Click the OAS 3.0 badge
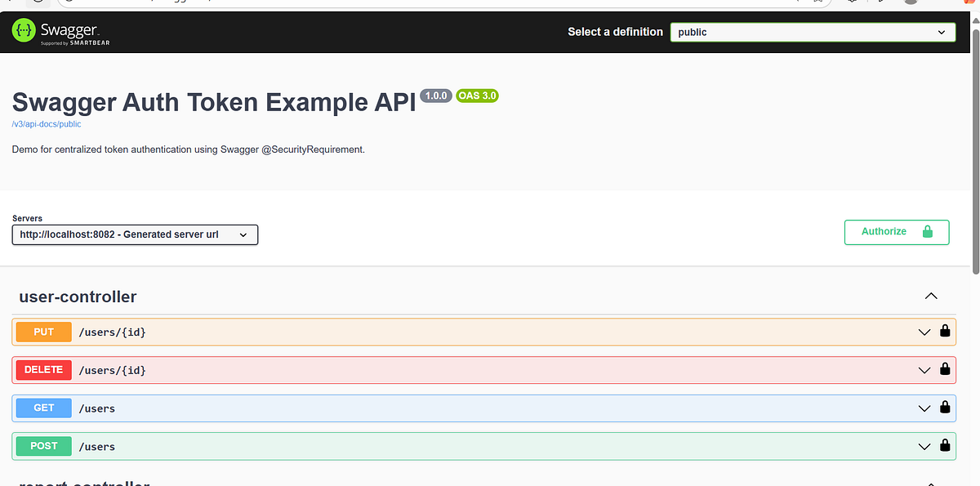Viewport: 980px width, 486px height. (477, 96)
